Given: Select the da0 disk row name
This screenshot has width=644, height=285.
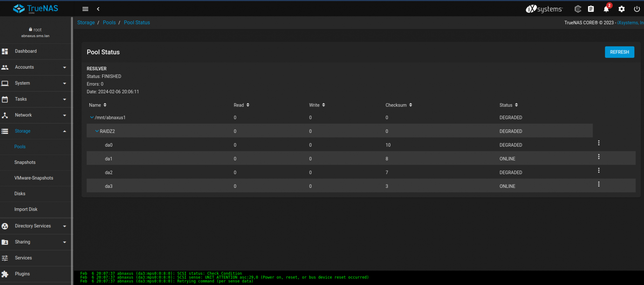Looking at the screenshot, I should click(x=109, y=145).
